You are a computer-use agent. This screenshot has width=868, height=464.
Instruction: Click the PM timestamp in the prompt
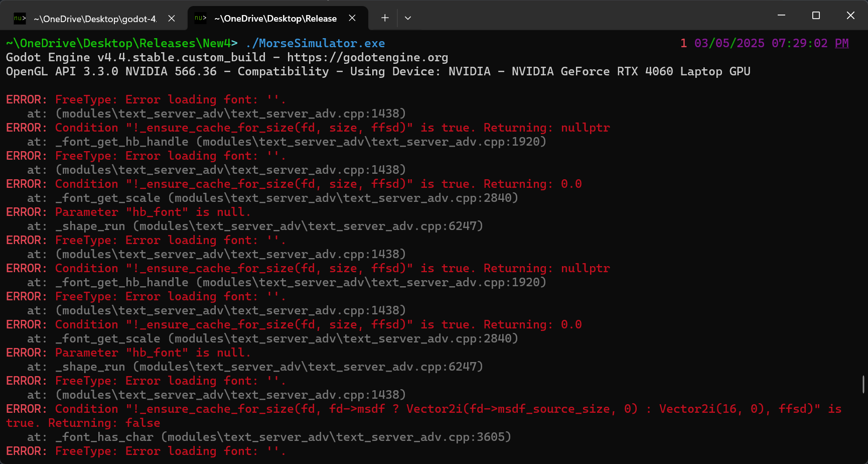(842, 43)
